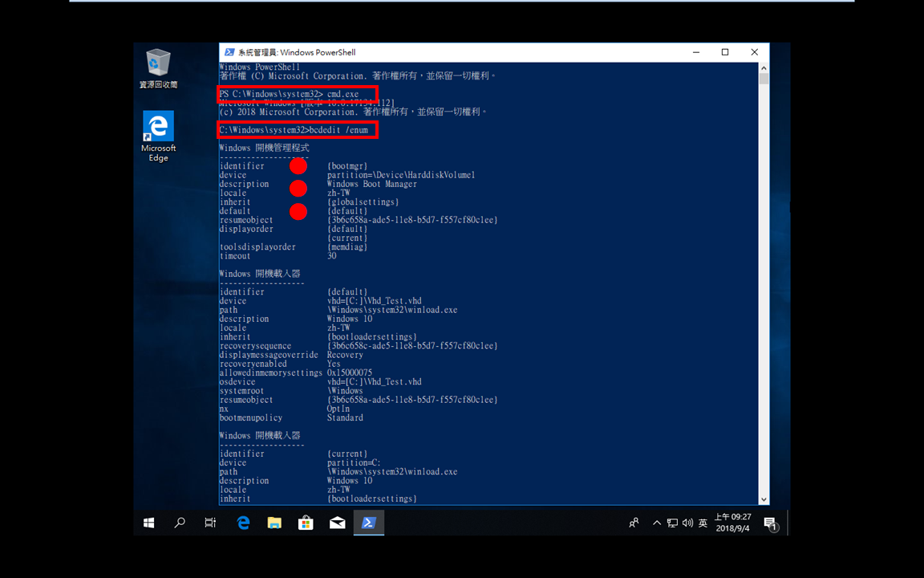The width and height of the screenshot is (924, 578).
Task: Click the timeout value '30'
Action: [332, 256]
